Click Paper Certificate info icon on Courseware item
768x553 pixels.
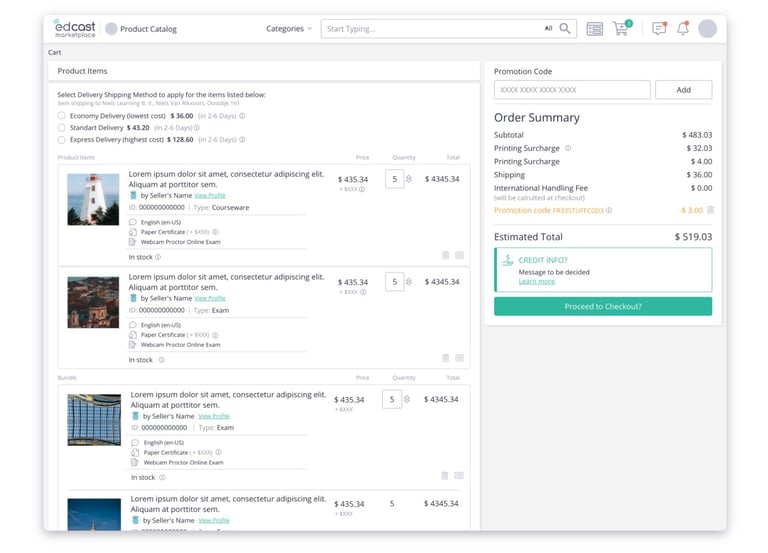point(215,232)
